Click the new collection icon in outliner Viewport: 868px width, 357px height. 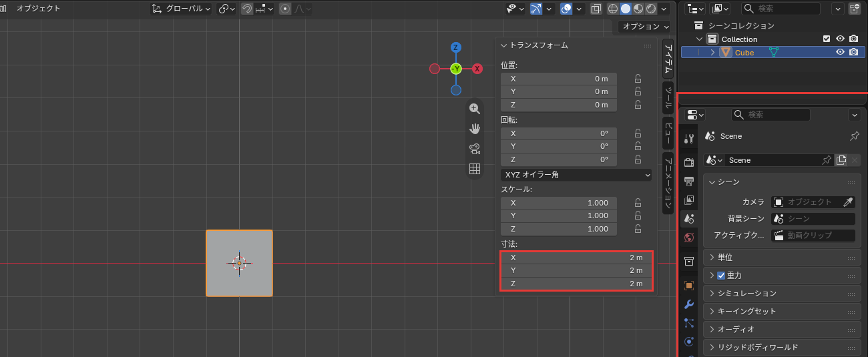tap(855, 9)
